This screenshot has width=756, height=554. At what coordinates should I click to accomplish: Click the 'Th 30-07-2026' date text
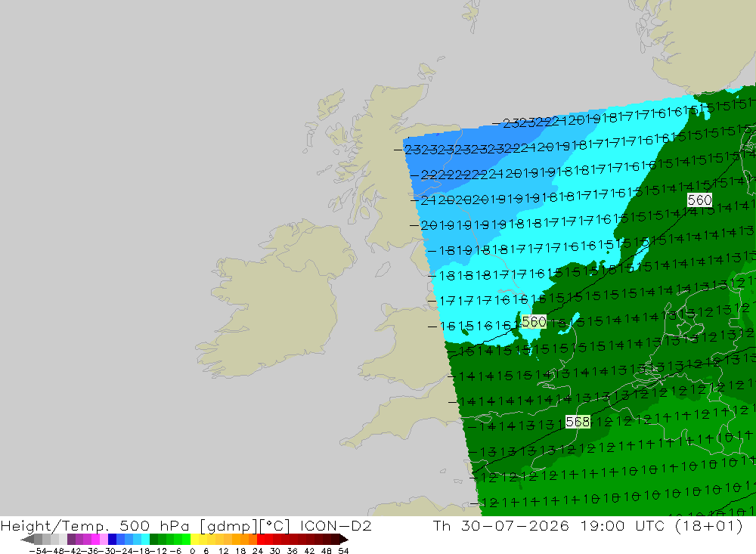[x=500, y=525]
